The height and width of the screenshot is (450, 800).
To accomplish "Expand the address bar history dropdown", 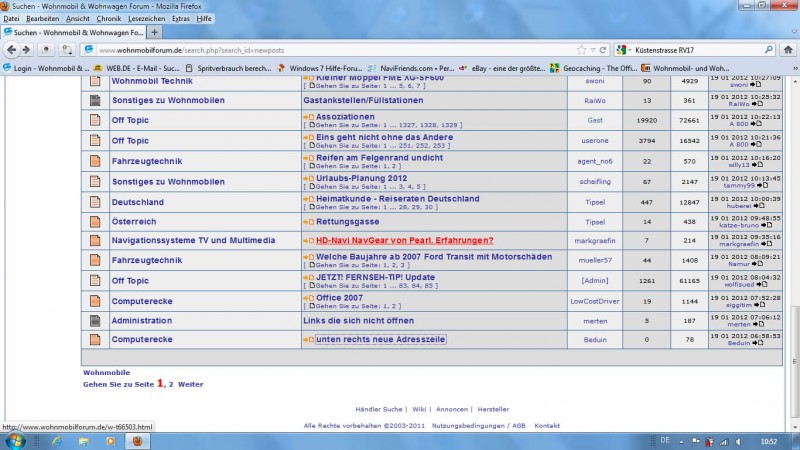I will pyautogui.click(x=593, y=49).
